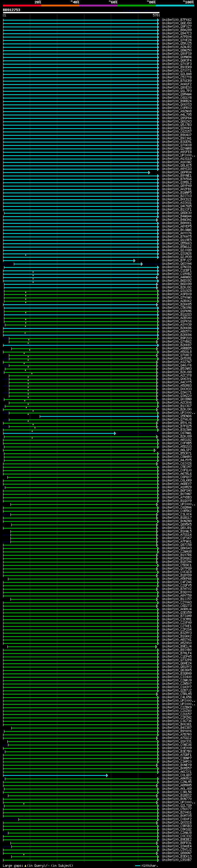Select hit label UniRef100_Q1L7P3
The width and height of the screenshot is (197, 868).
pyautogui.click(x=177, y=91)
